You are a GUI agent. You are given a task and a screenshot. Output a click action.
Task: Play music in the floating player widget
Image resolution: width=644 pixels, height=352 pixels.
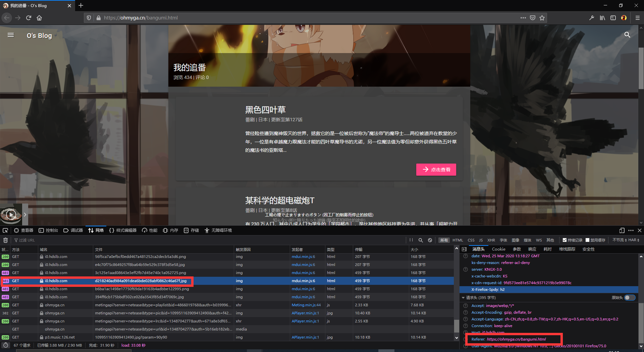click(x=11, y=214)
